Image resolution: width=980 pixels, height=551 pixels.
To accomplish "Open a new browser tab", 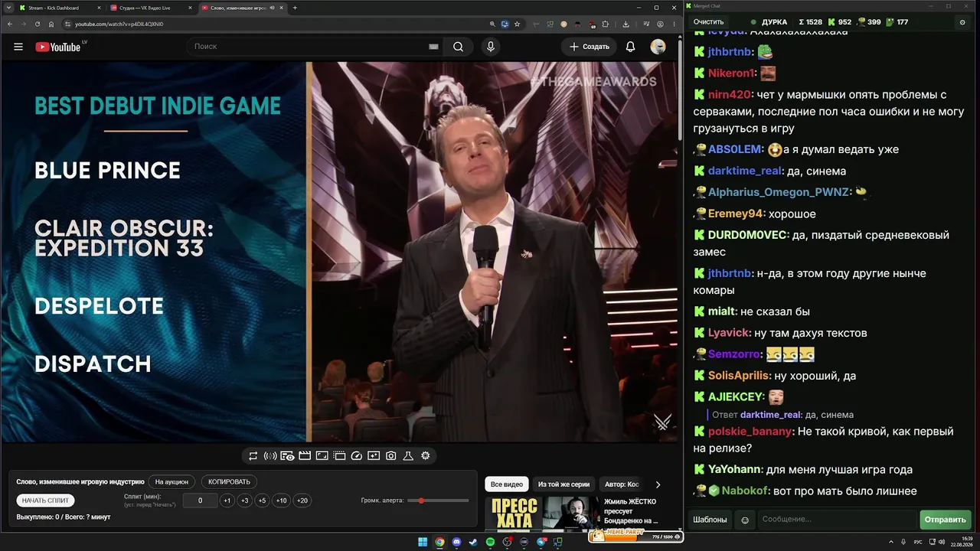I will (295, 8).
